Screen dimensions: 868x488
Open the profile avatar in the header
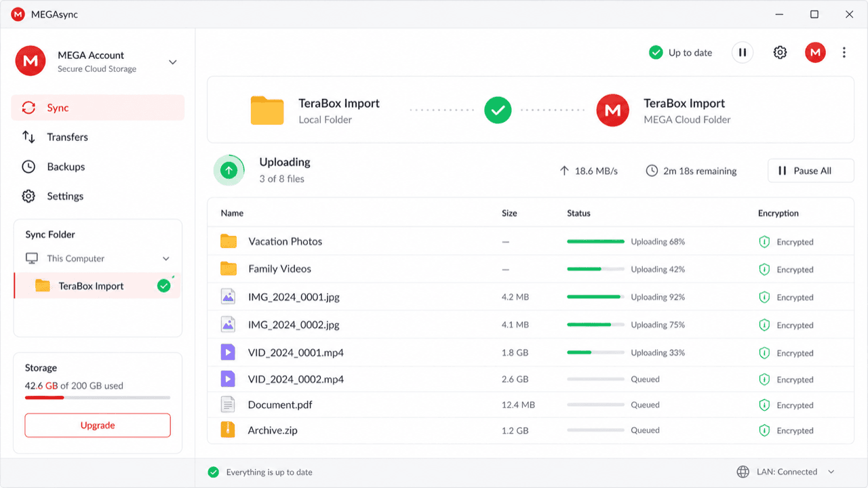point(815,52)
